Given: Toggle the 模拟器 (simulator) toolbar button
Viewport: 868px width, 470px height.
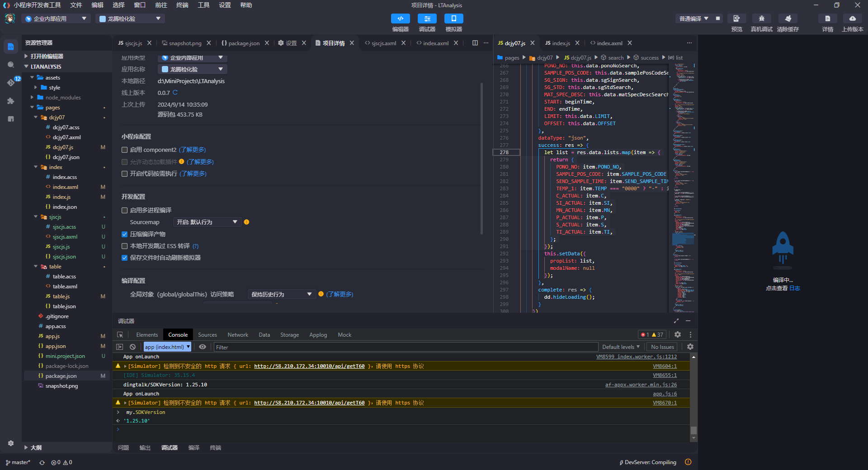Looking at the screenshot, I should click(453, 19).
